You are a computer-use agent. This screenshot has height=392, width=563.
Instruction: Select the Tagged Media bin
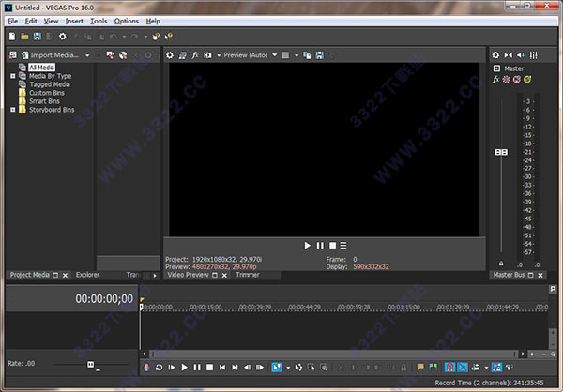click(x=50, y=84)
